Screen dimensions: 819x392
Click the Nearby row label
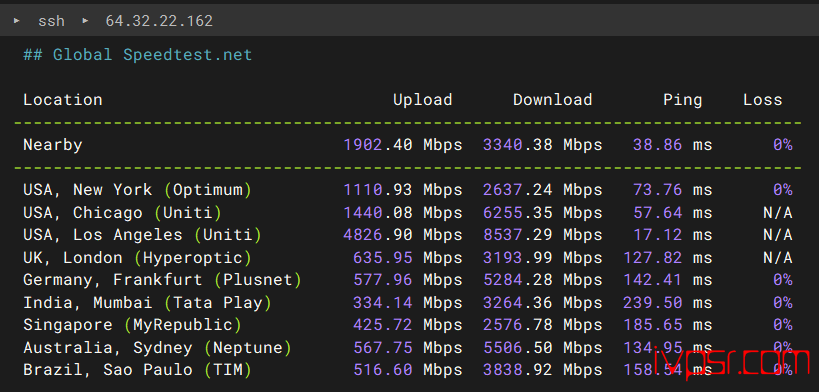pyautogui.click(x=53, y=145)
